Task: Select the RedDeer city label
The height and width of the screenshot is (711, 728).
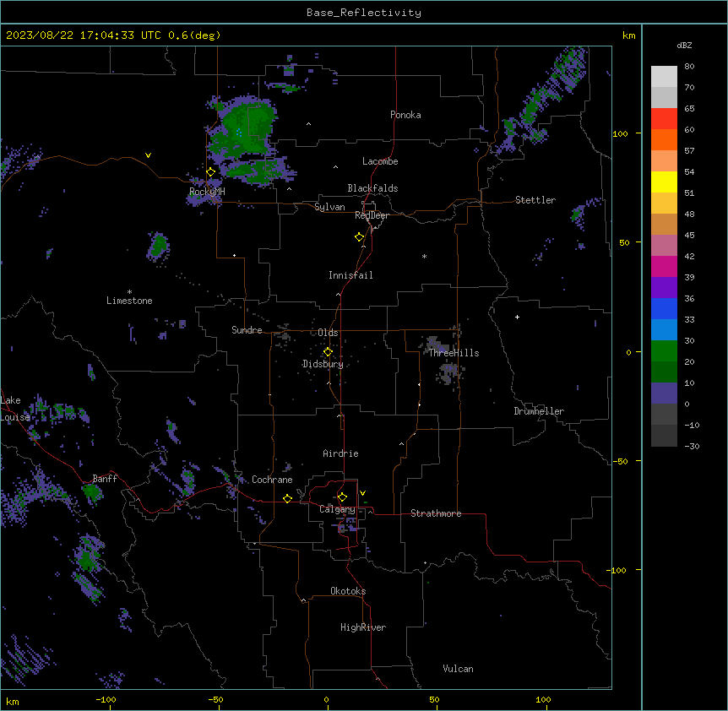Action: coord(372,215)
